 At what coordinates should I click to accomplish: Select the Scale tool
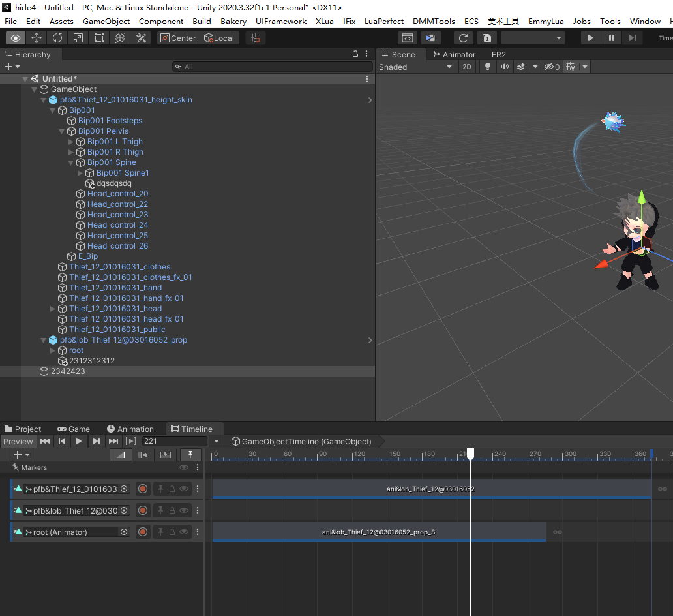(78, 38)
